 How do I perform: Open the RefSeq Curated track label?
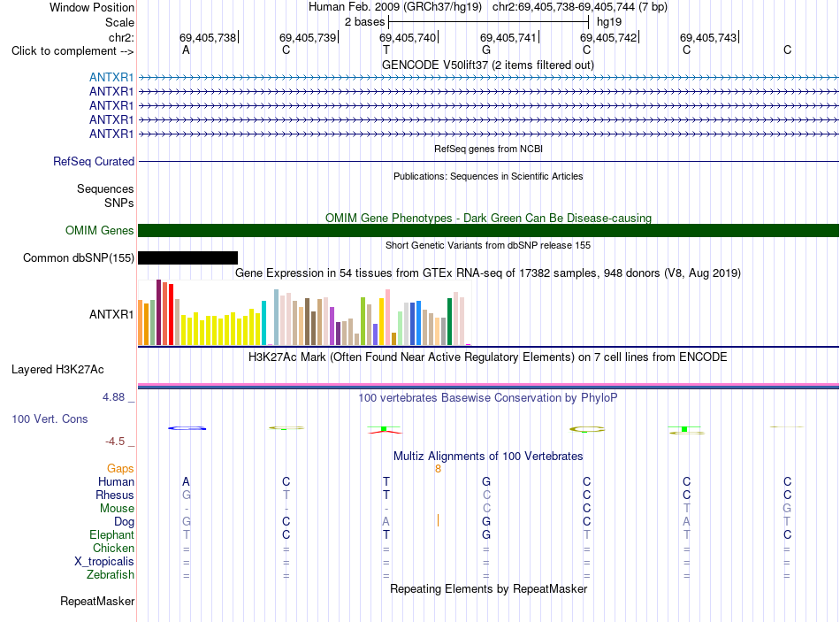(94, 161)
